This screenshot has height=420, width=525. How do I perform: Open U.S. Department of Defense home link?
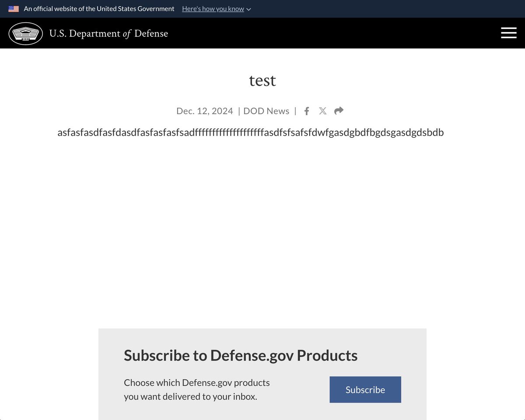click(x=108, y=34)
